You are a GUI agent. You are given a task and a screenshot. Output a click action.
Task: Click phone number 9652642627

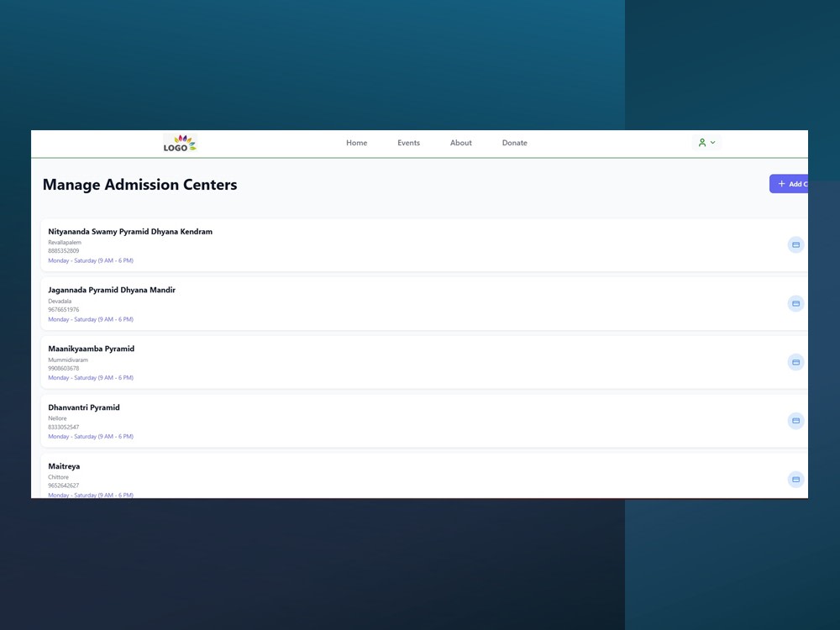pyautogui.click(x=63, y=486)
